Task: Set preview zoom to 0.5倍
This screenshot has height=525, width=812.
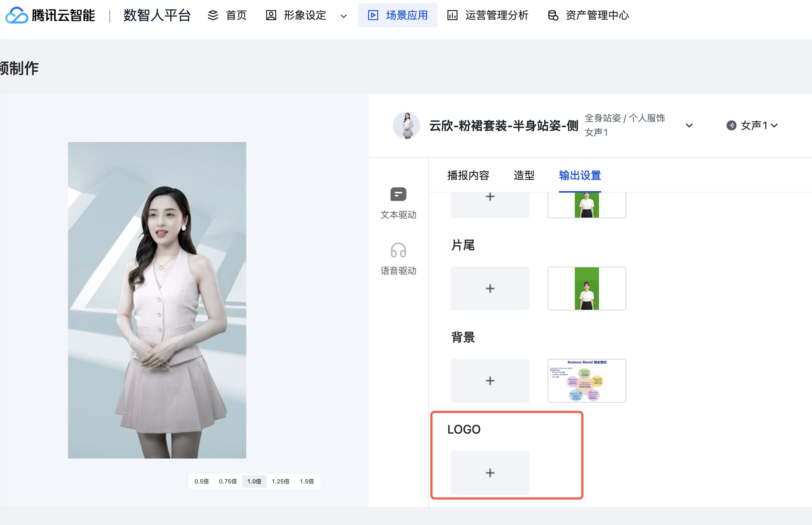Action: point(202,481)
